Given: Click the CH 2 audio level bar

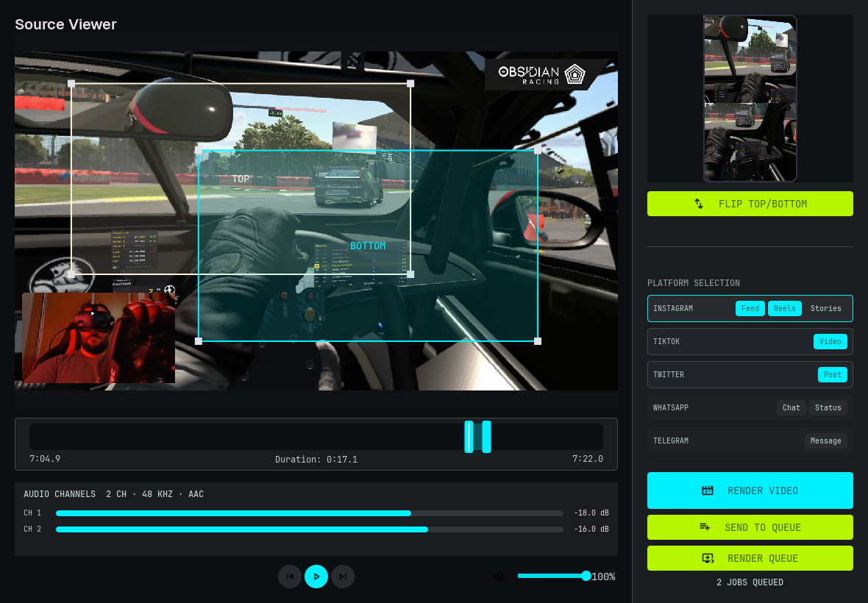Looking at the screenshot, I should click(310, 529).
